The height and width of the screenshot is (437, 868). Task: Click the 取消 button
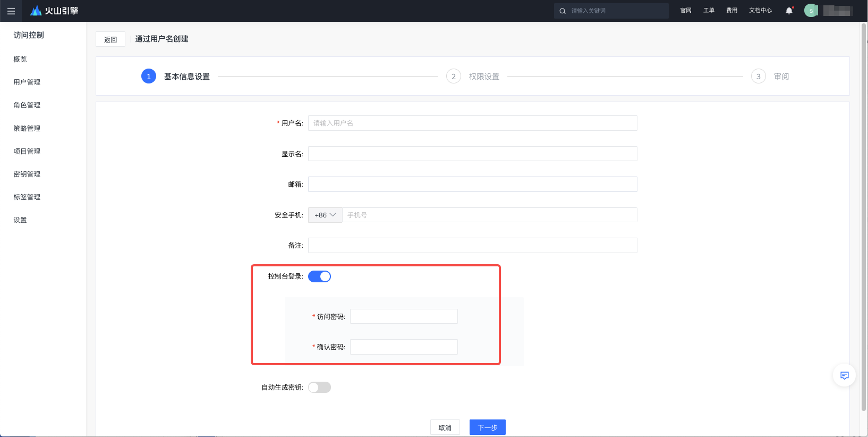445,427
